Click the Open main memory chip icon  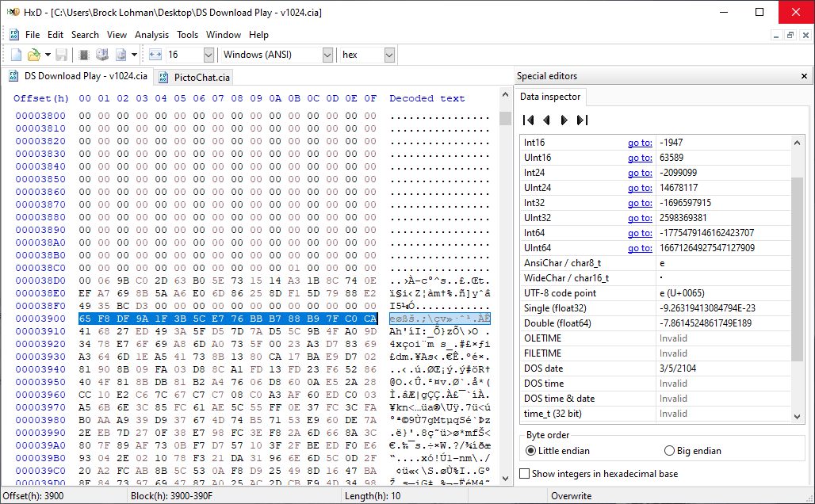pyautogui.click(x=84, y=55)
